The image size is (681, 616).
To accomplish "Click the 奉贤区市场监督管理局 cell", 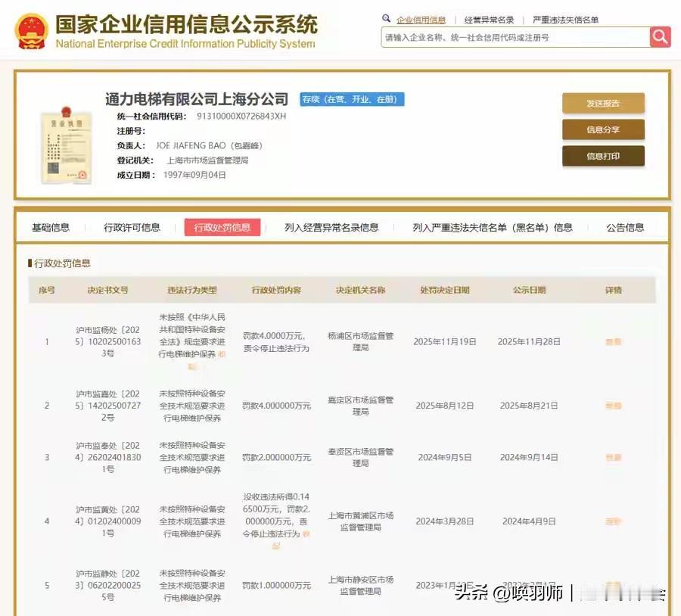I will (360, 457).
